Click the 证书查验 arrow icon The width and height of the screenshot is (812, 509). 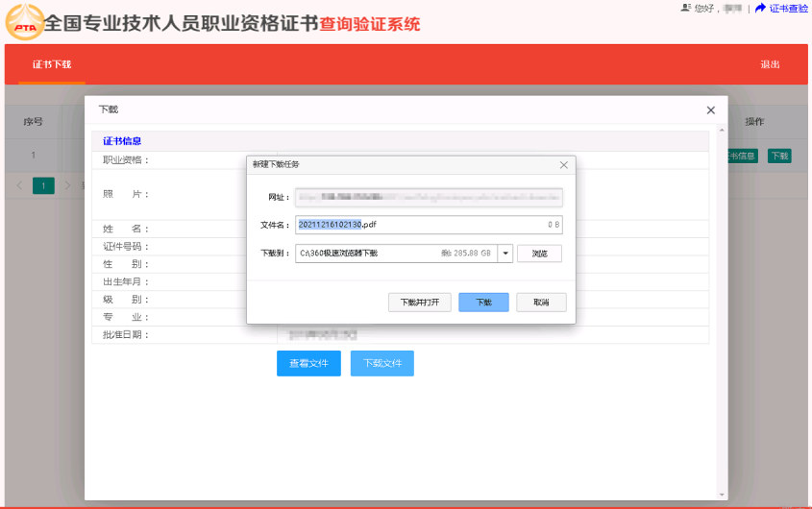click(x=760, y=8)
